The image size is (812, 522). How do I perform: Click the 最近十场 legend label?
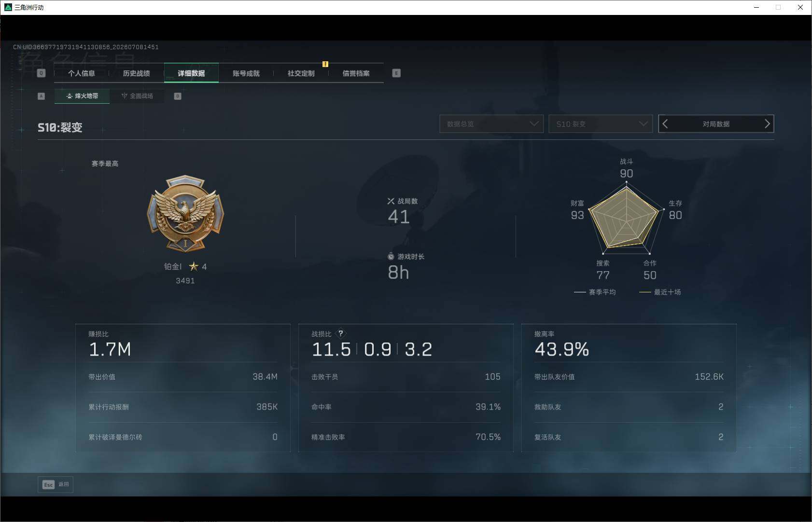coord(667,292)
